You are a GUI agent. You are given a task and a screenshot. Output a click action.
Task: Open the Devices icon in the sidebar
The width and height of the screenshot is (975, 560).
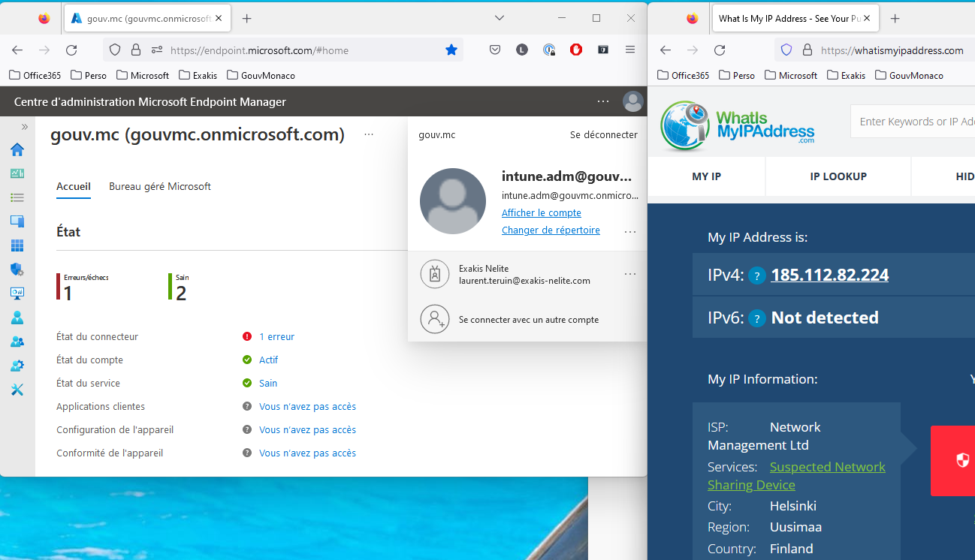click(17, 221)
